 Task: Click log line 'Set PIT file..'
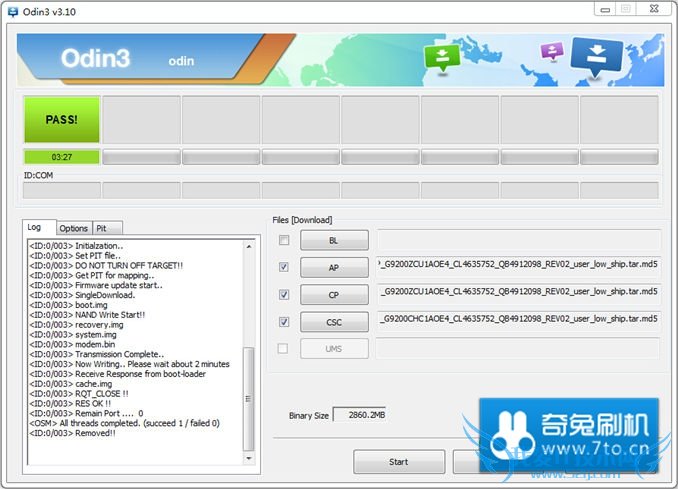pos(75,256)
